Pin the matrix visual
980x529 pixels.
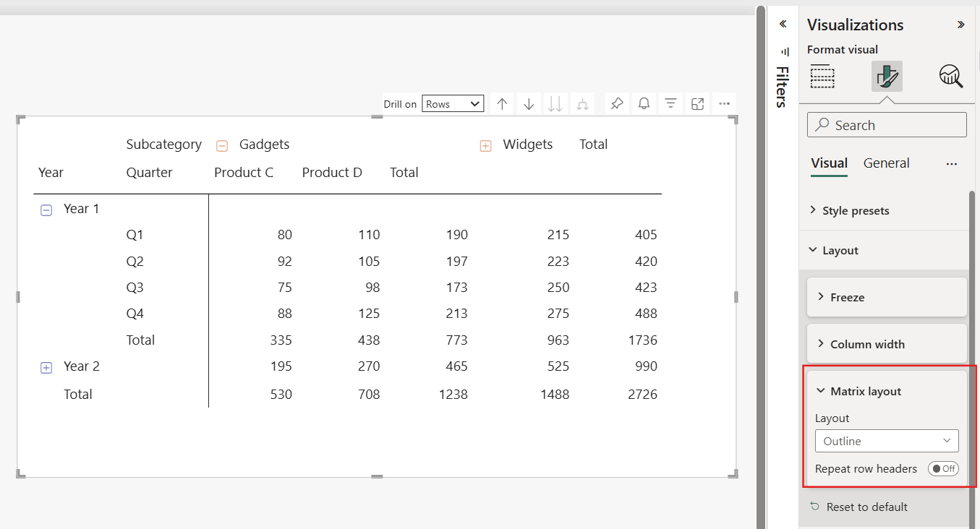click(616, 104)
